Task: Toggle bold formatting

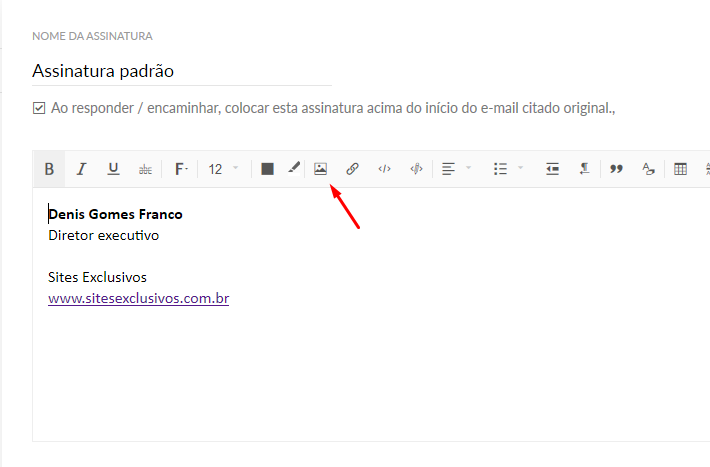Action: (49, 169)
